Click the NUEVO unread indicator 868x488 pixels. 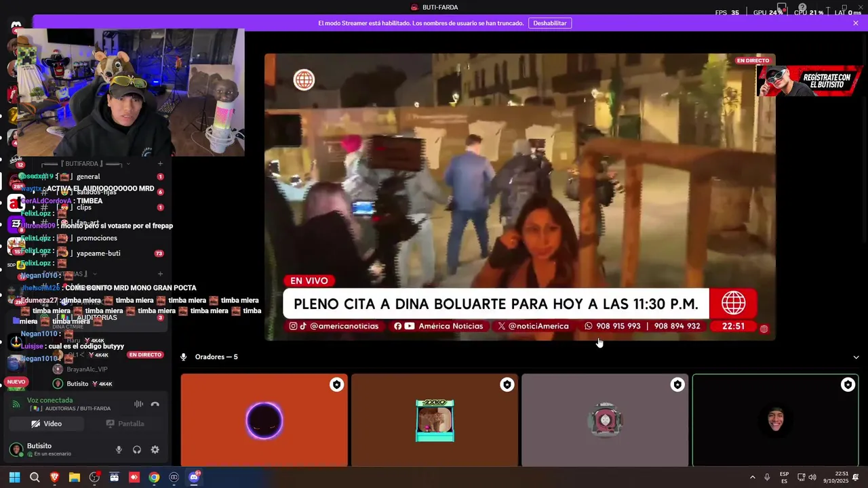pyautogui.click(x=16, y=382)
